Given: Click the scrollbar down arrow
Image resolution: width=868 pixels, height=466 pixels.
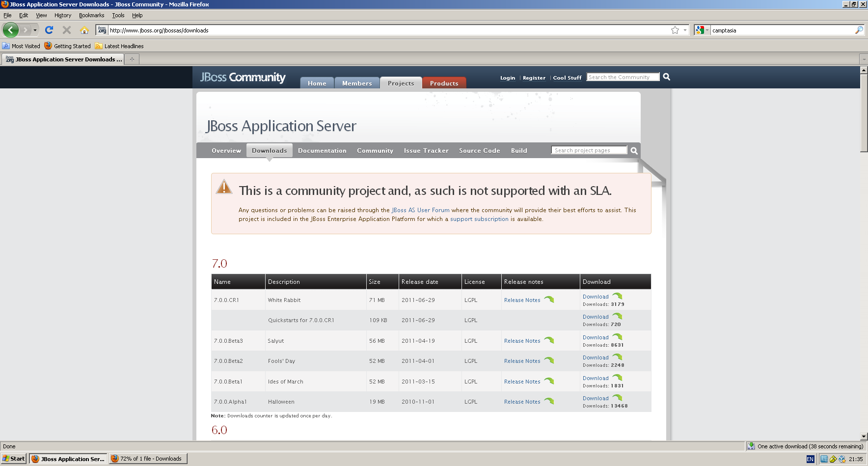Looking at the screenshot, I should point(864,436).
